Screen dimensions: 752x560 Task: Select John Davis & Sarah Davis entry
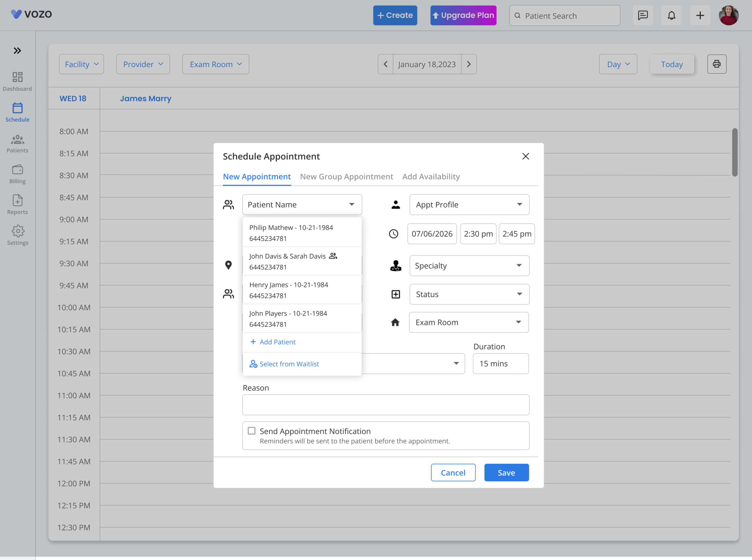(302, 261)
